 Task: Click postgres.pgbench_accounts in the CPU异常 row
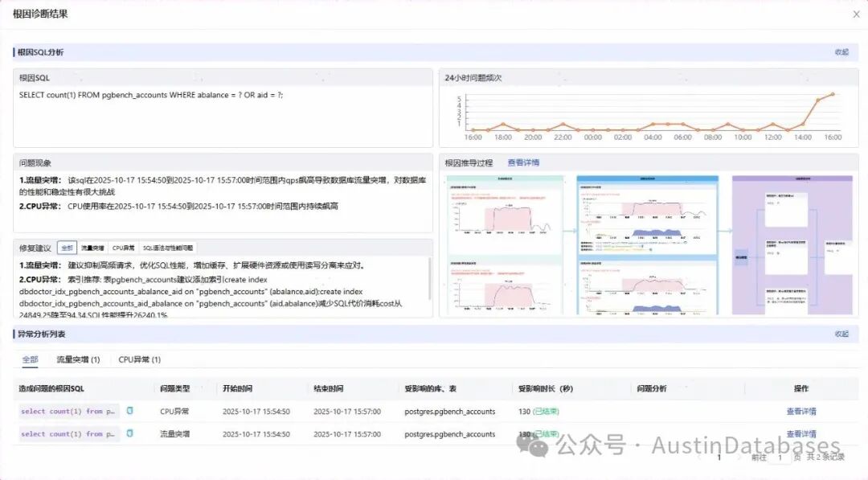click(450, 412)
